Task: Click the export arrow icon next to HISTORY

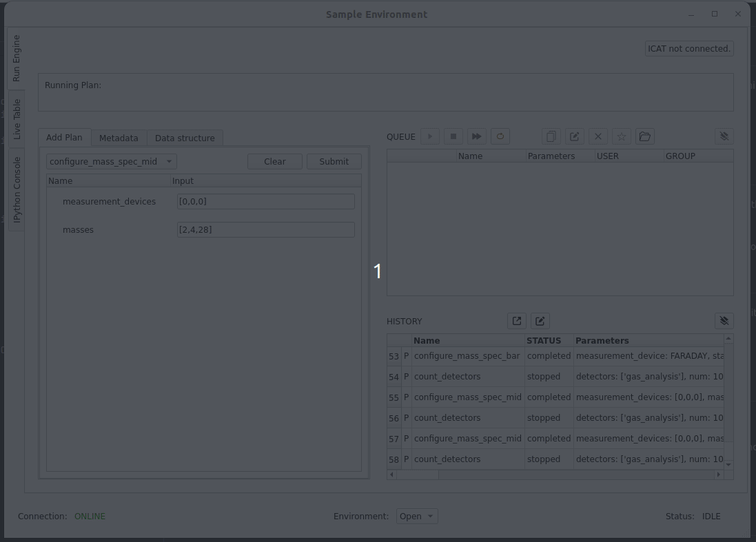Action: click(516, 321)
